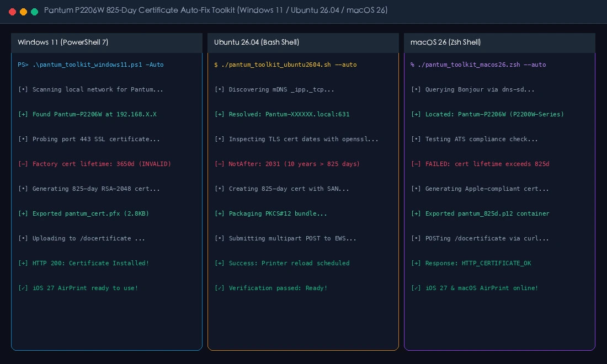607x364 pixels.
Task: Click the green maximize window button
Action: coord(34,12)
